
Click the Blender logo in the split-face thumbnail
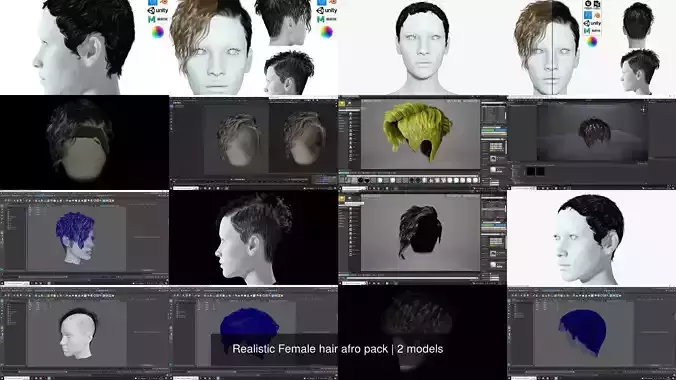(x=597, y=15)
